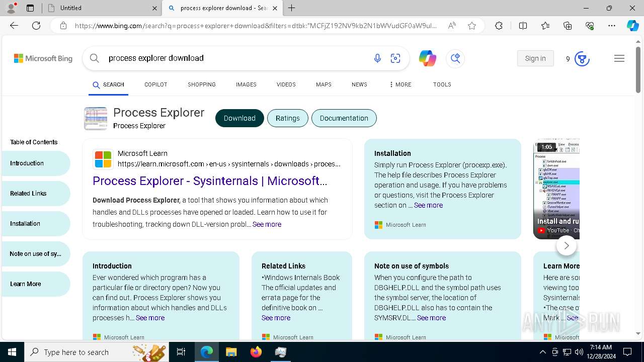View site information lock icon
This screenshot has width=644, height=362.
(63, 26)
